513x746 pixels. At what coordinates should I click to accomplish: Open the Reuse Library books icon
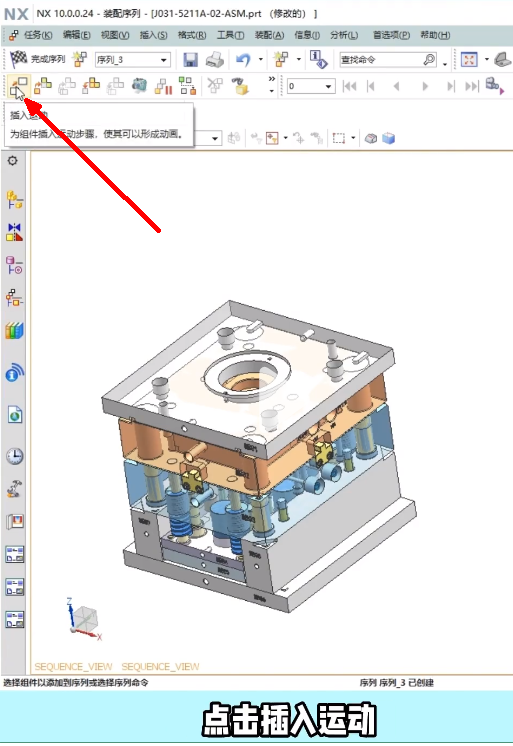pos(14,331)
